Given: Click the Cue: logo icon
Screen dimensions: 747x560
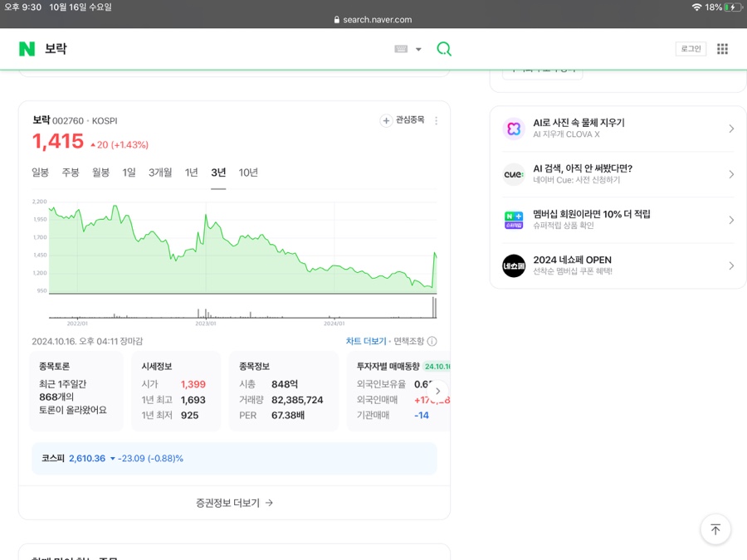Looking at the screenshot, I should [514, 174].
